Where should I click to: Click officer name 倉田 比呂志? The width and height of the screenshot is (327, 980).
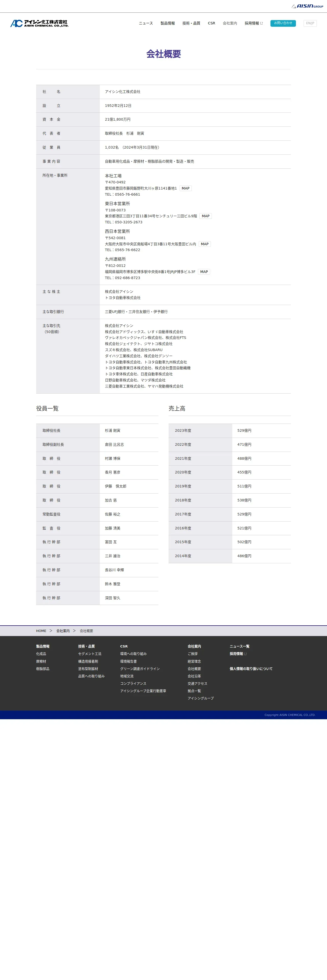point(114,445)
